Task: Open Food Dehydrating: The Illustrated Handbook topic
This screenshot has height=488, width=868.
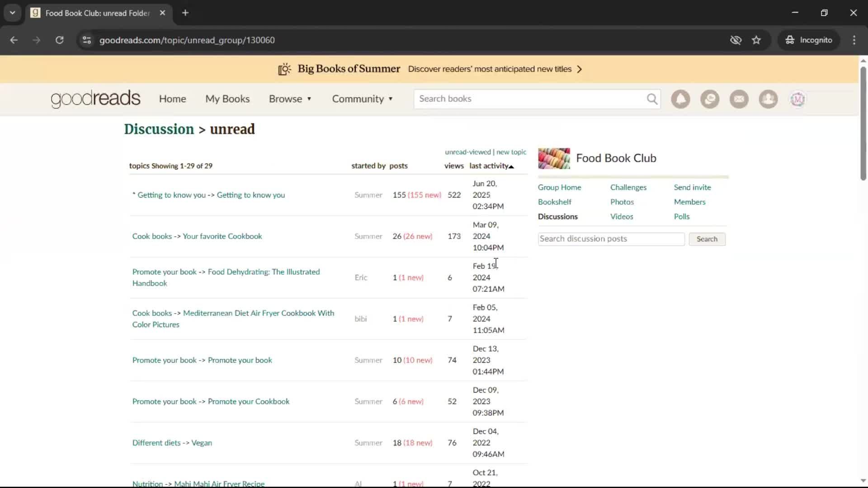Action: pyautogui.click(x=226, y=277)
